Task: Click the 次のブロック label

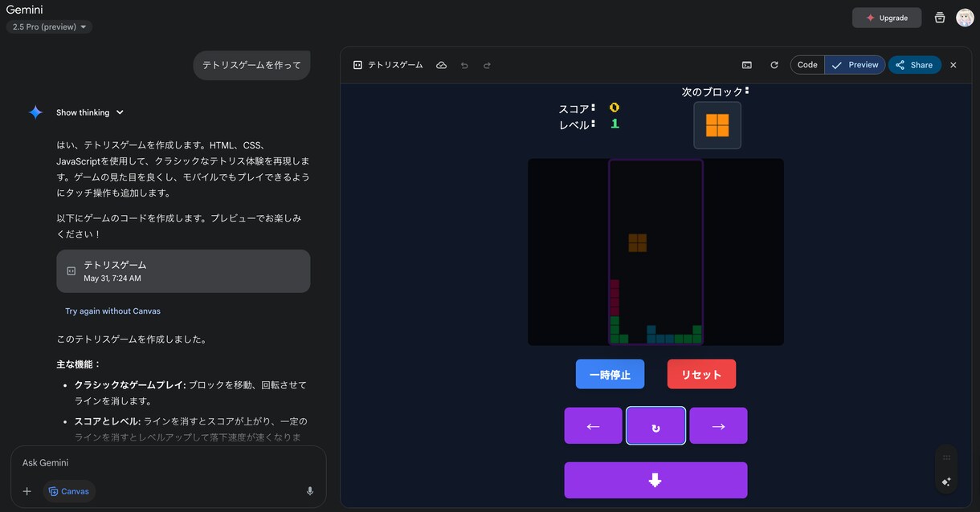Action: (x=715, y=91)
